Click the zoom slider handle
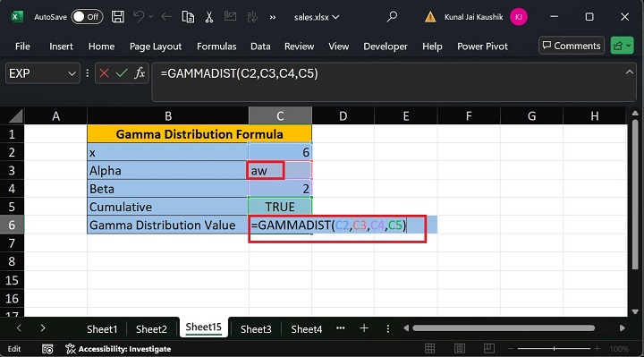Viewport: 644px width, 357px height. pos(554,349)
